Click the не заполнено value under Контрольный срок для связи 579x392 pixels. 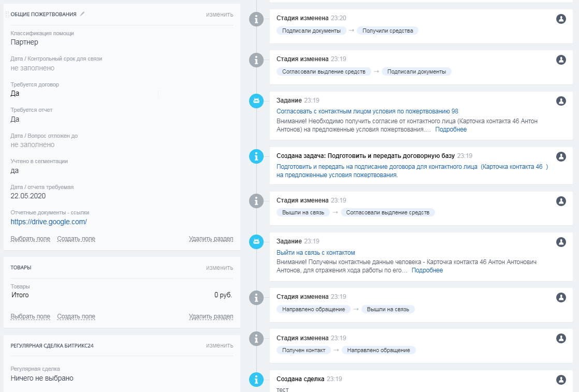pos(32,68)
